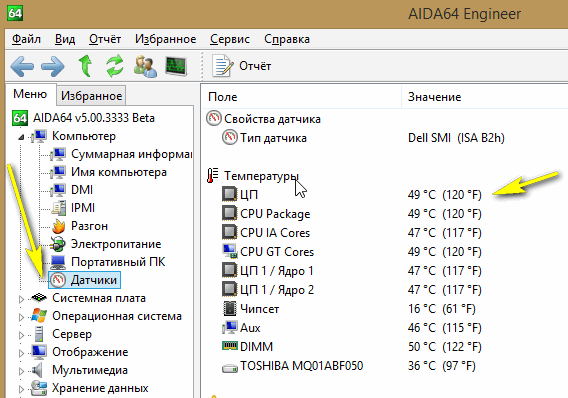This screenshot has width=568, height=398.
Task: Open the Сервис menu
Action: pos(230,39)
